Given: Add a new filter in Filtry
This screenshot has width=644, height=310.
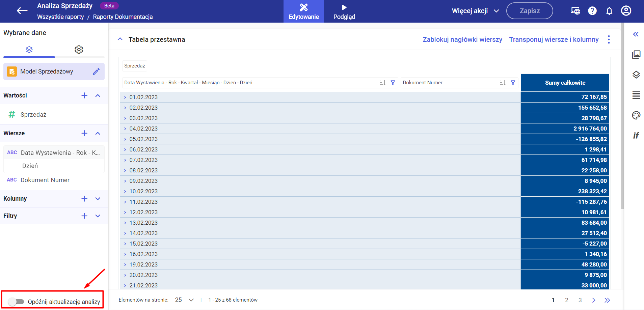Looking at the screenshot, I should pyautogui.click(x=84, y=216).
